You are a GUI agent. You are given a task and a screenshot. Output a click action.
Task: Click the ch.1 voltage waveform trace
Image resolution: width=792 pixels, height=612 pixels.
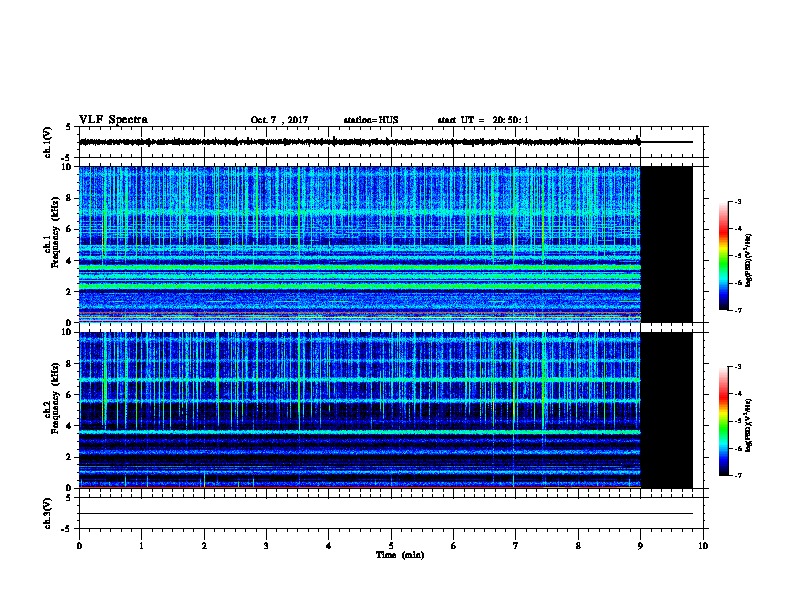click(360, 142)
